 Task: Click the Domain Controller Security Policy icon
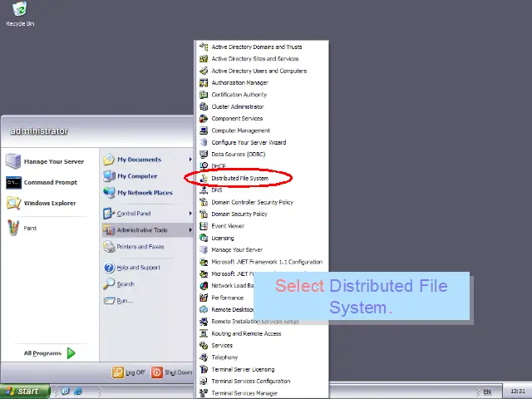click(204, 202)
